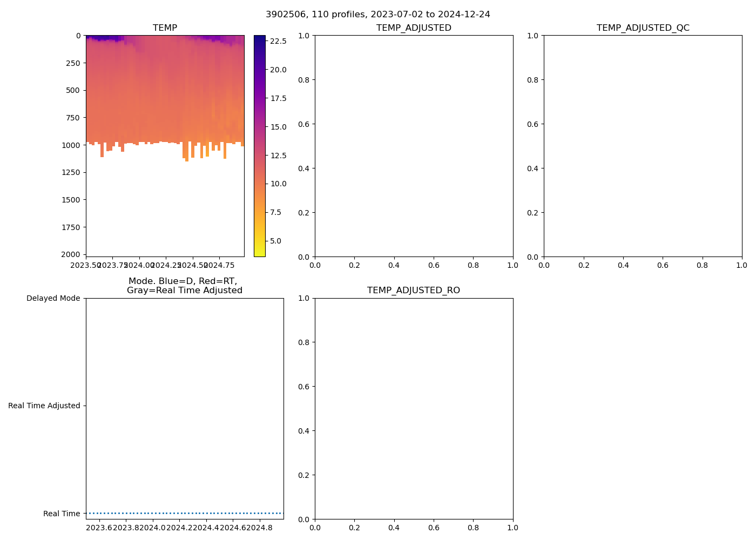Viewport: 756px width, 540px height.
Task: Click the Real Time Adjusted y-axis label
Action: tap(44, 406)
